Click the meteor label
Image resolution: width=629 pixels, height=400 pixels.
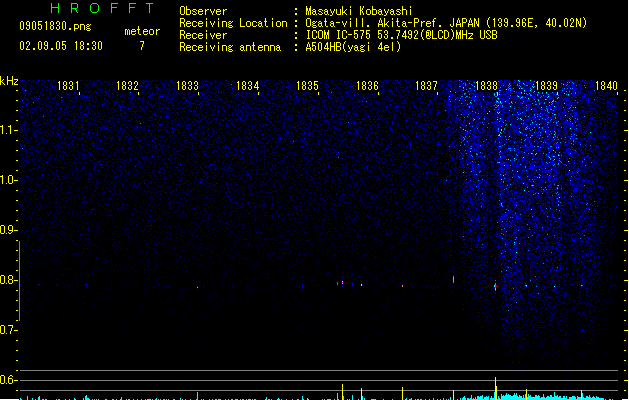(142, 31)
